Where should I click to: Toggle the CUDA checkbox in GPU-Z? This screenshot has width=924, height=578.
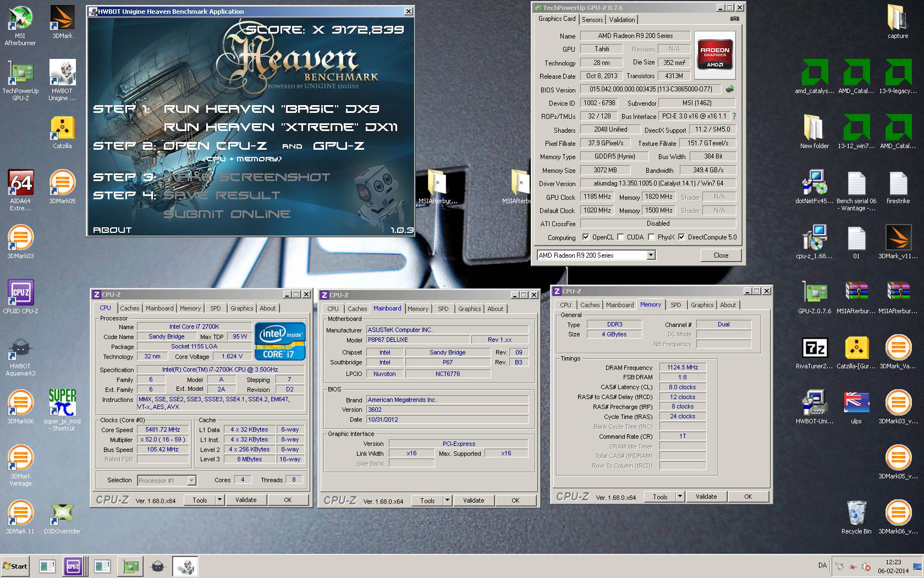click(620, 237)
